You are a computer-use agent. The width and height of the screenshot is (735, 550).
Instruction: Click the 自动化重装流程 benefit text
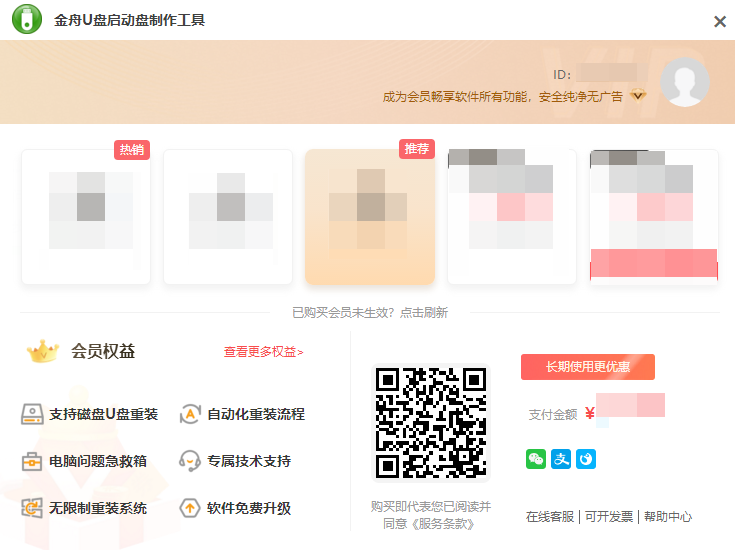click(x=256, y=414)
